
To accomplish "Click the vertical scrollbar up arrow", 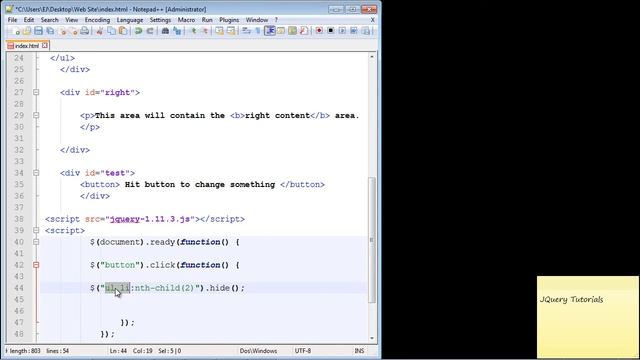I will pyautogui.click(x=371, y=56).
